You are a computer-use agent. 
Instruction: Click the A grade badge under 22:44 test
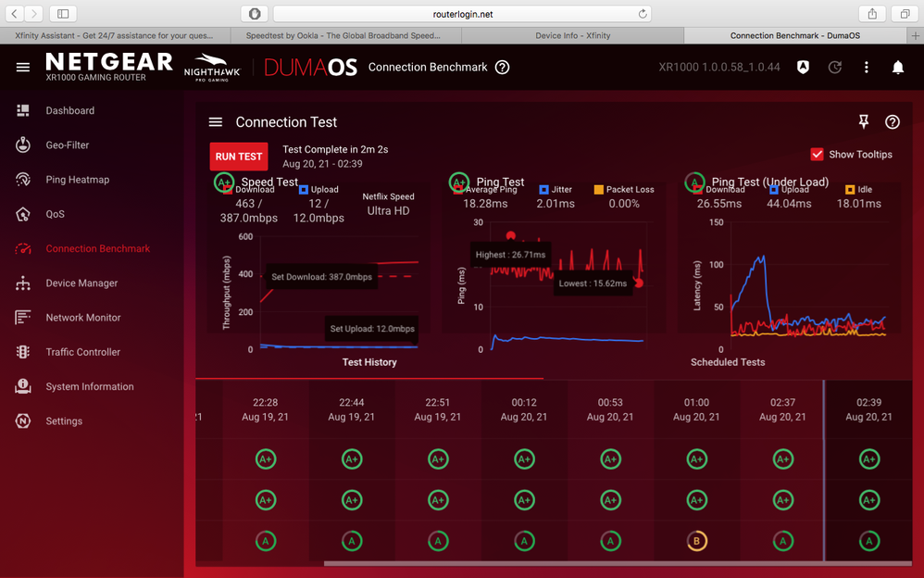352,541
